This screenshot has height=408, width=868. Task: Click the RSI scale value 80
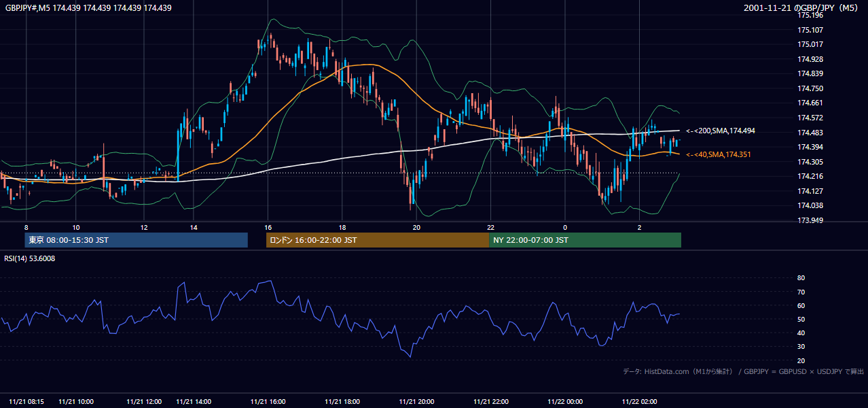click(801, 278)
